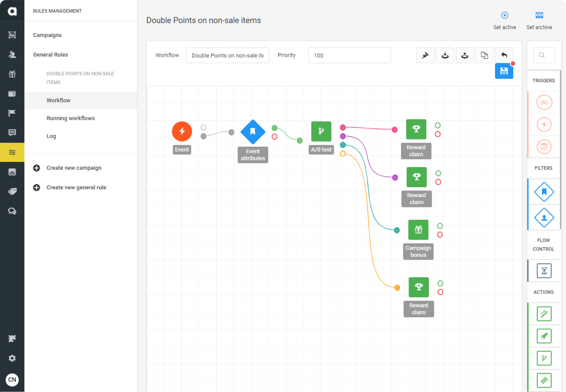
Task: Click the orange Event trigger node
Action: point(182,131)
